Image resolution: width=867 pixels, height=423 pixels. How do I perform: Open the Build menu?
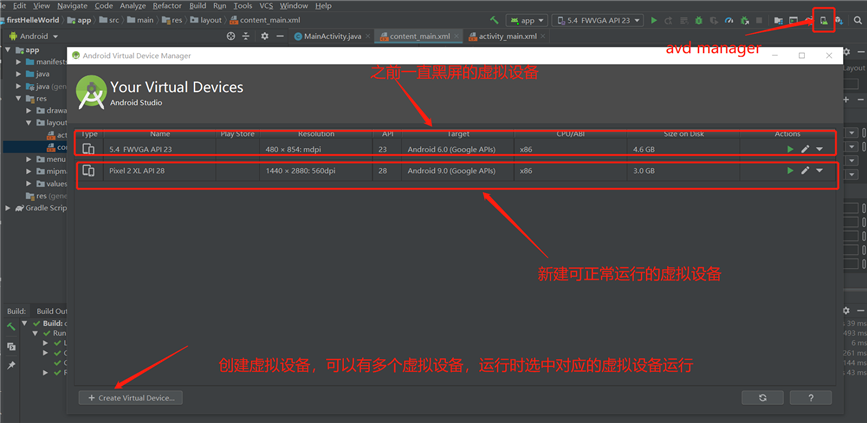pos(197,6)
